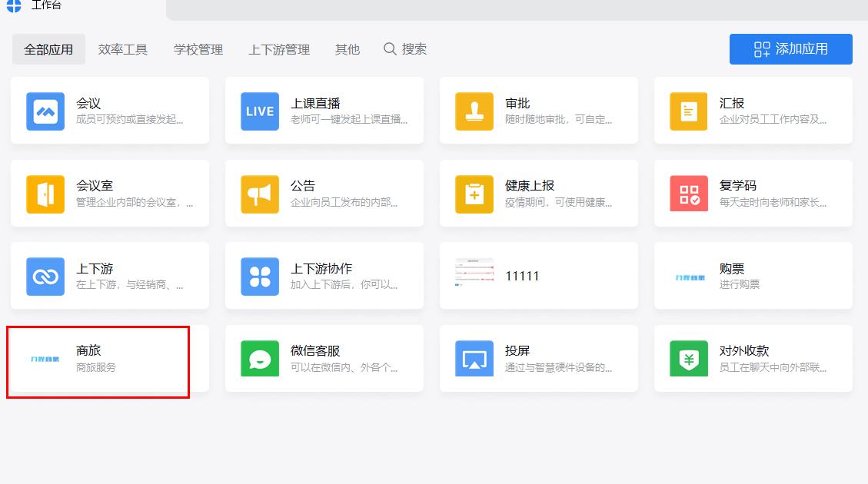Viewport: 868px width, 484px height.
Task: Click the 工作台 title text
Action: [46, 5]
